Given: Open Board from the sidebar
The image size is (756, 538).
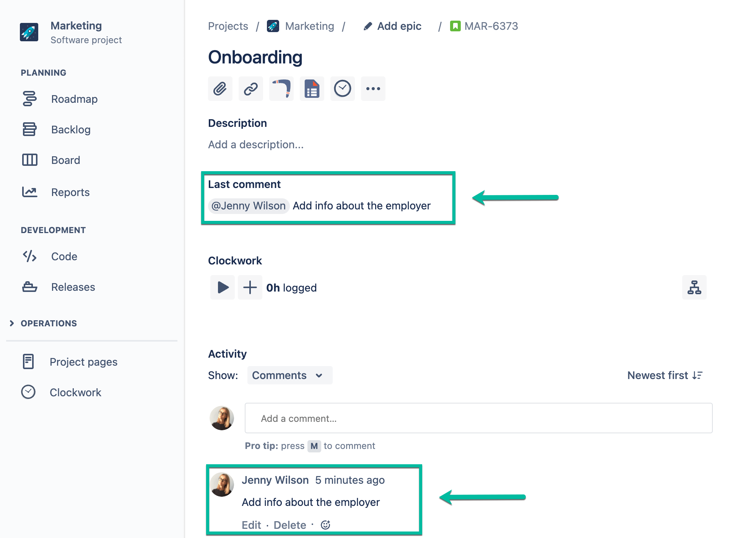Looking at the screenshot, I should click(65, 160).
